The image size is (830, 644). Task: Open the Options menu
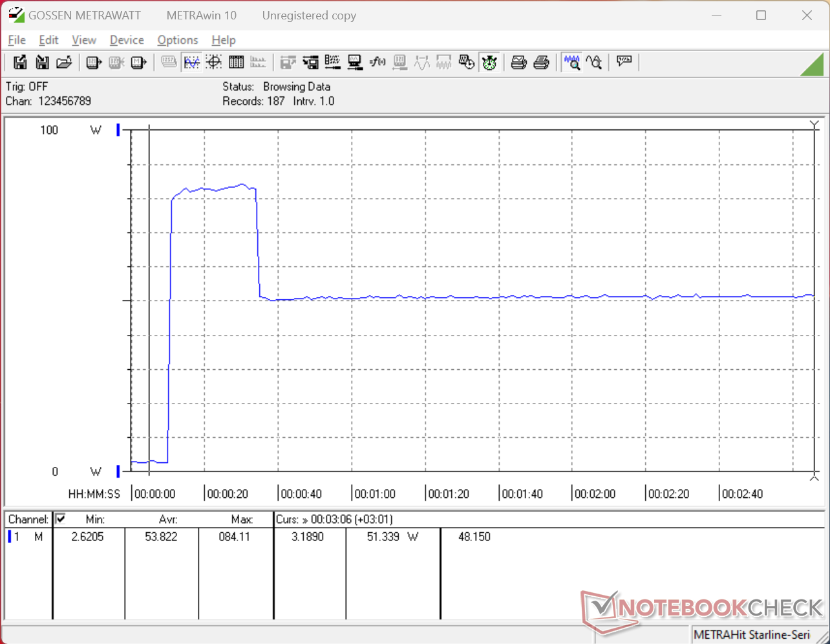click(178, 40)
